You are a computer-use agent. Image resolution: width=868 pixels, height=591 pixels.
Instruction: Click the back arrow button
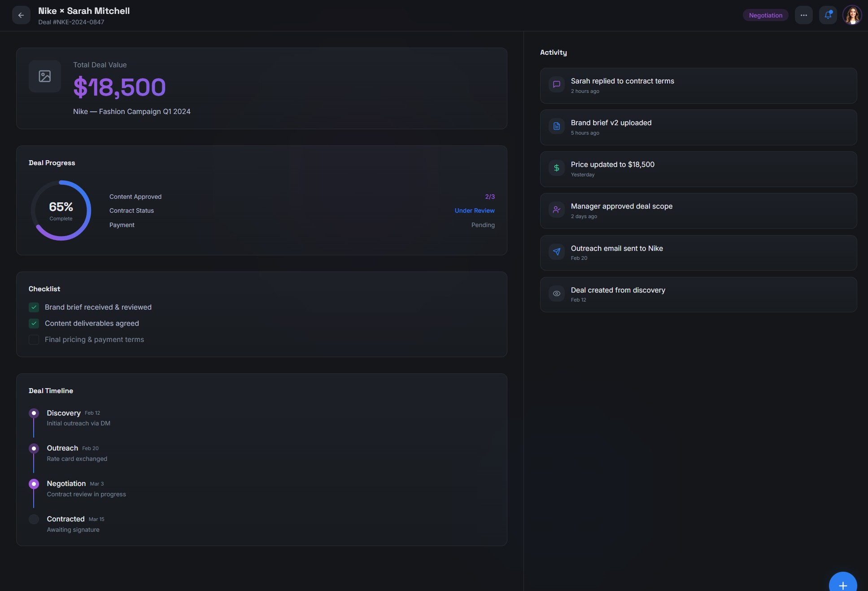(x=21, y=15)
